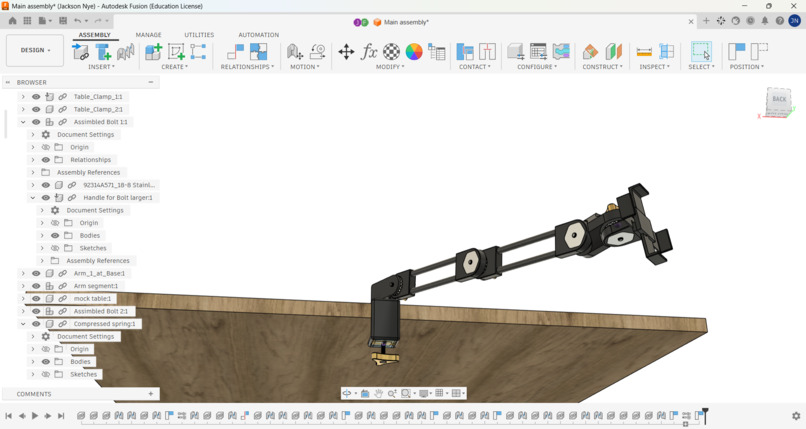Open the Help question mark icon
Screen dimensions: 806x429
click(780, 21)
